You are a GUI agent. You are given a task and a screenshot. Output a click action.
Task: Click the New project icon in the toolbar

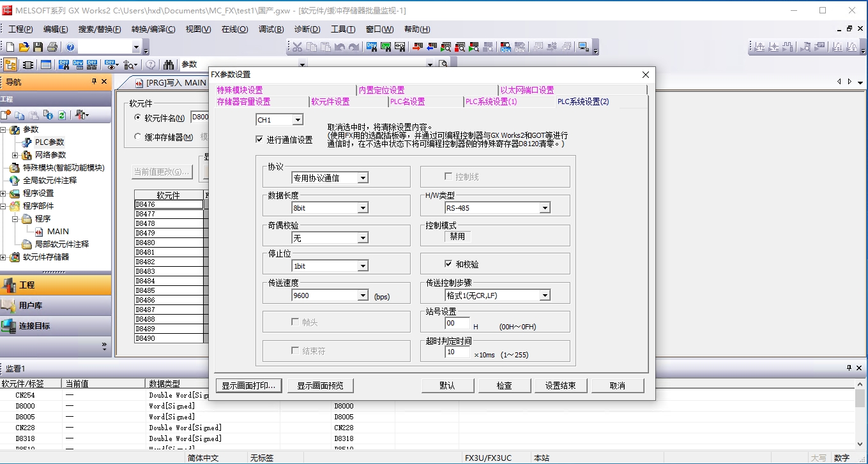[10, 47]
